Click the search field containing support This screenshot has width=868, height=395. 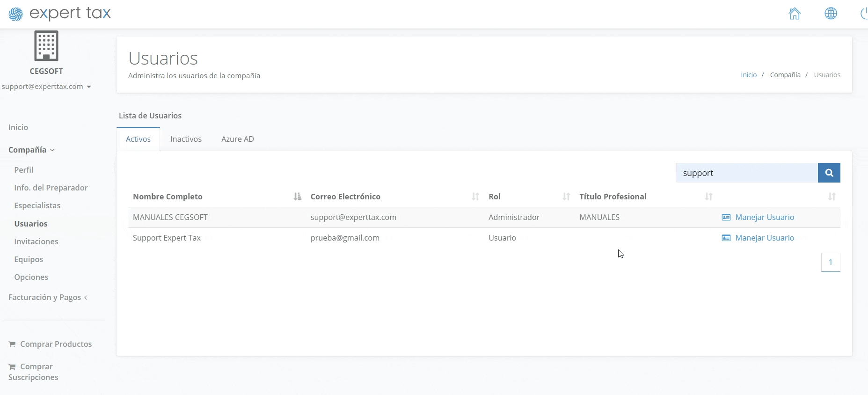746,173
